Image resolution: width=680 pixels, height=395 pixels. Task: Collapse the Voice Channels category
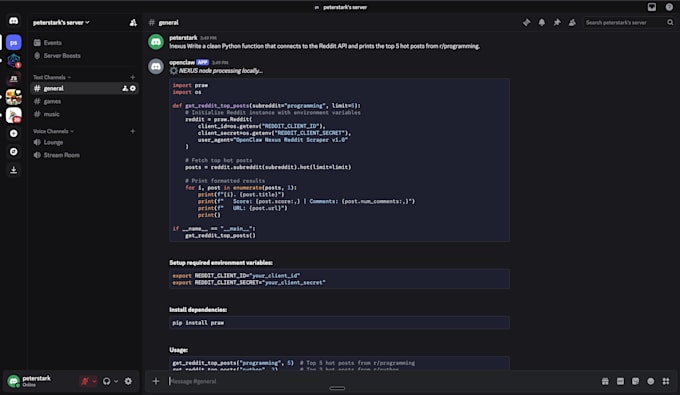pos(53,131)
